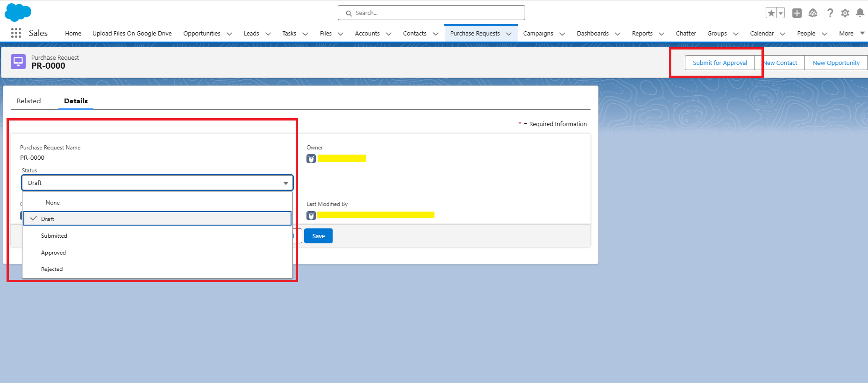This screenshot has height=383, width=868.
Task: Expand the Opportunities tab chevron
Action: [x=229, y=34]
